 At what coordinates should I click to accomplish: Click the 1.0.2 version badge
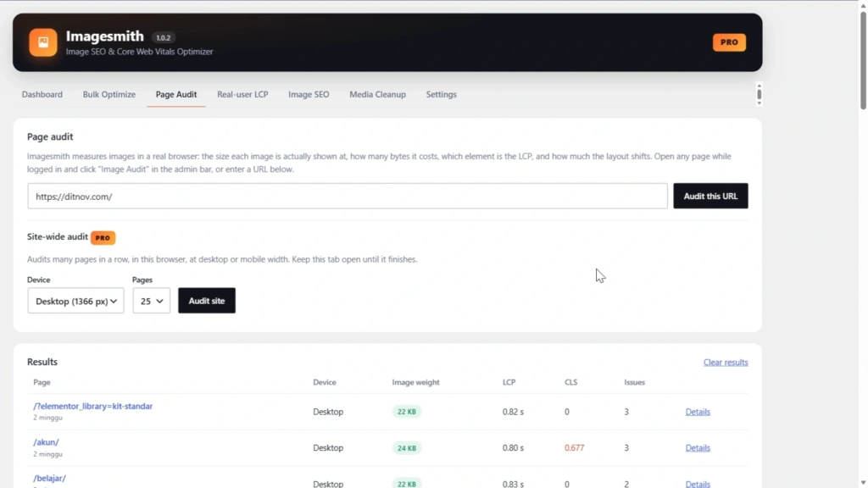coord(163,37)
